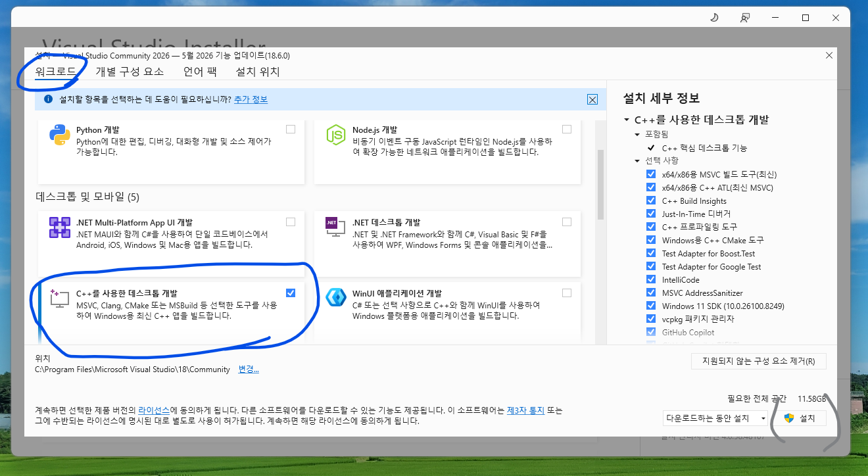This screenshot has width=868, height=476.
Task: Click 지원되지 않는 구성 요소 제거(R) button
Action: tap(759, 361)
